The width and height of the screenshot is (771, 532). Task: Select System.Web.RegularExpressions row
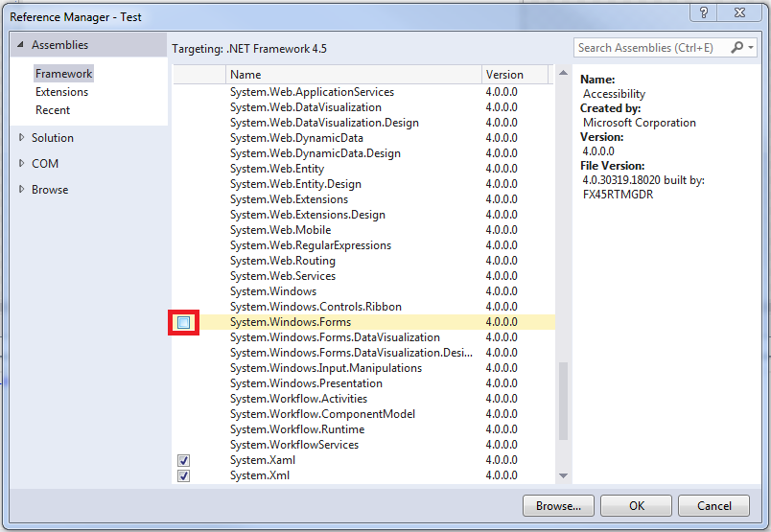point(363,245)
